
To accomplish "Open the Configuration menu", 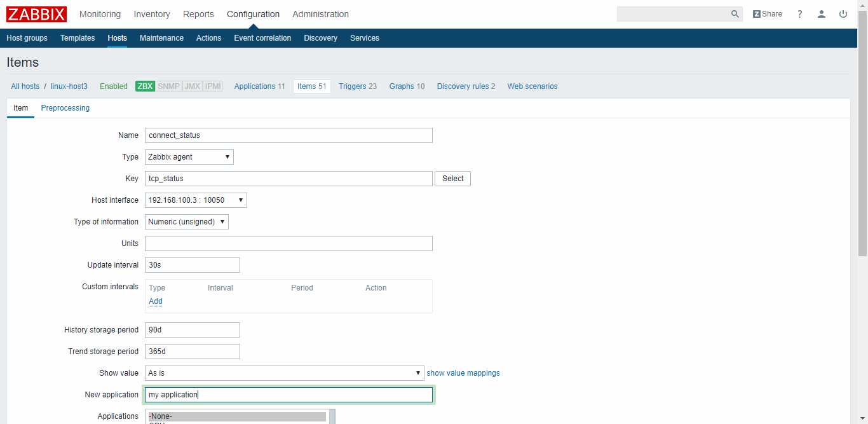I will click(253, 14).
